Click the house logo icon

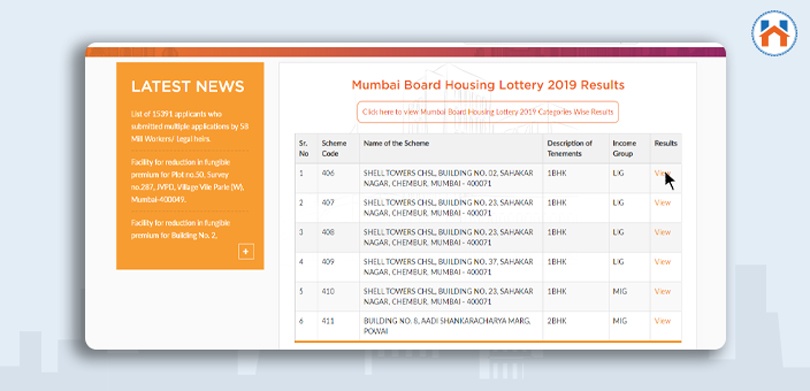coord(774,34)
